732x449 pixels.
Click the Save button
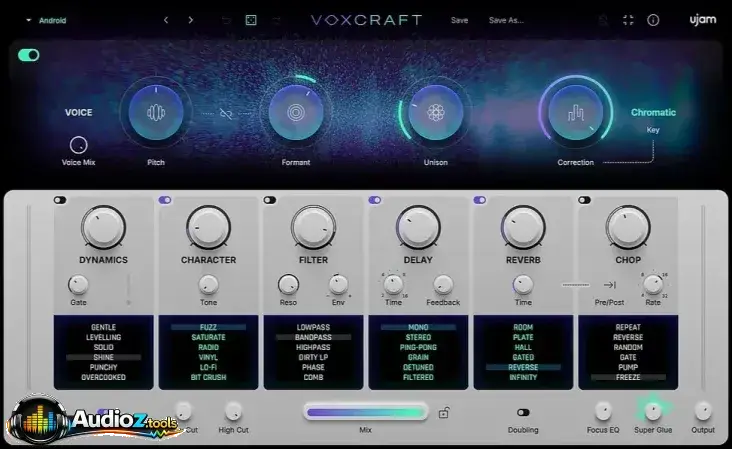pyautogui.click(x=459, y=21)
